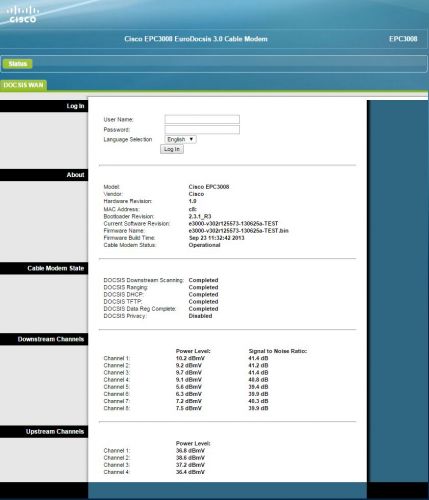Click the Hardware Revision value 1.0
Viewport: 429px width, 500px height.
coord(192,201)
